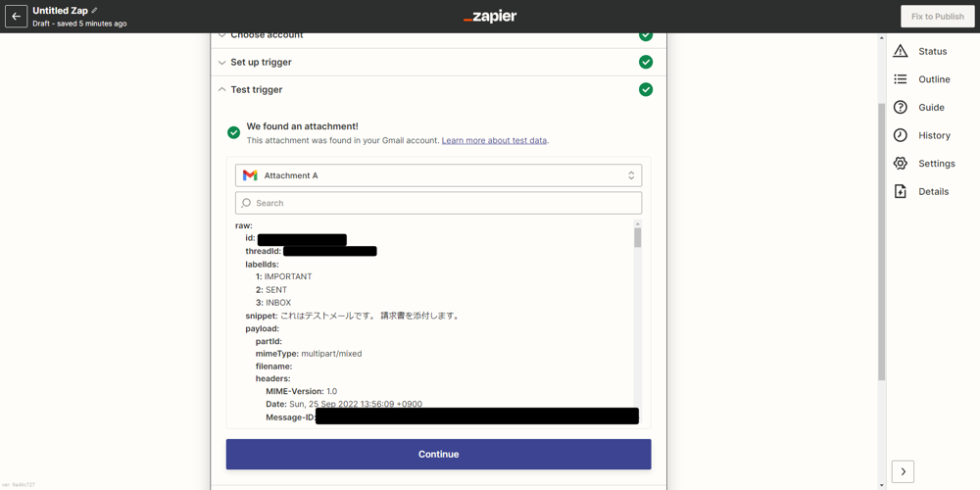Click the data panel scrollbar thumb
980x490 pixels.
coord(638,238)
